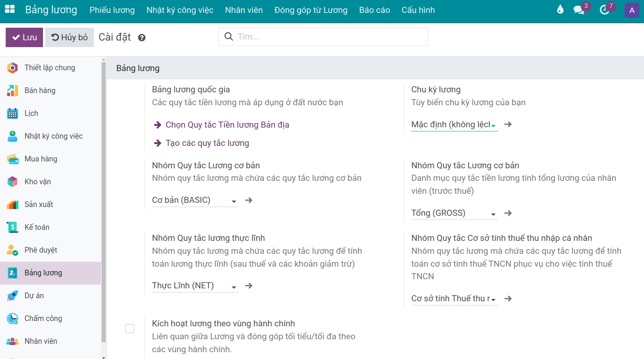Open the apps grid home menu icon
Viewport: 644px width, 359px height.
[10, 9]
